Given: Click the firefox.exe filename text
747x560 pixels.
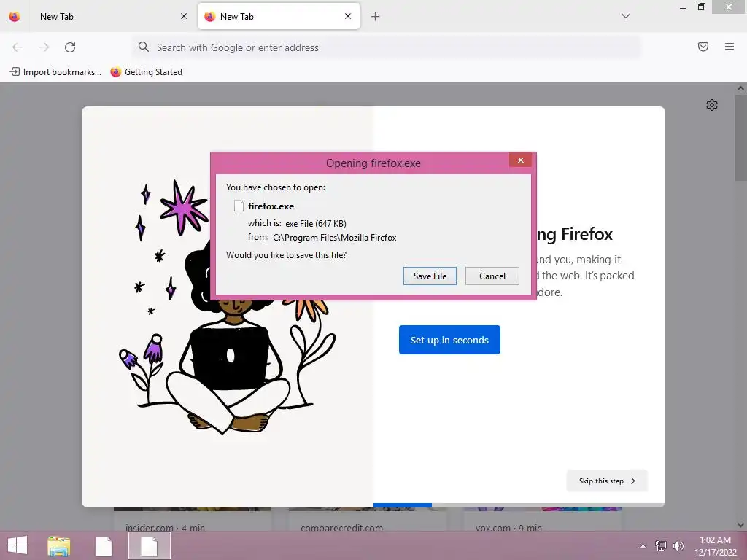Looking at the screenshot, I should (x=271, y=206).
